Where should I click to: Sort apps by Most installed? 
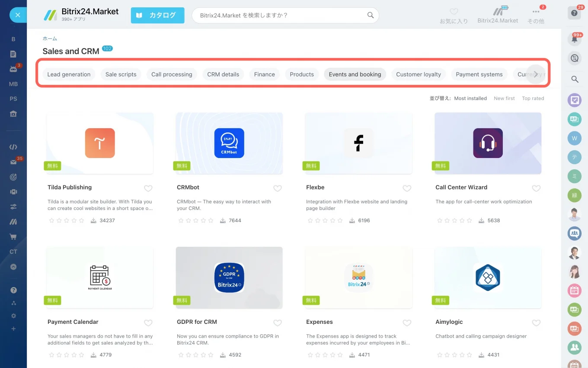point(470,98)
